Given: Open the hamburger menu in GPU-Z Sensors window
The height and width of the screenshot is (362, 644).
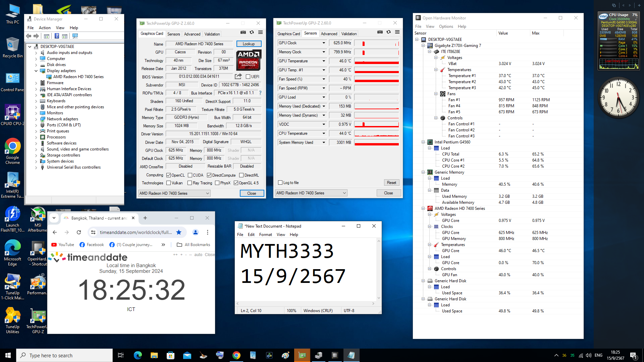Looking at the screenshot, I should click(397, 32).
